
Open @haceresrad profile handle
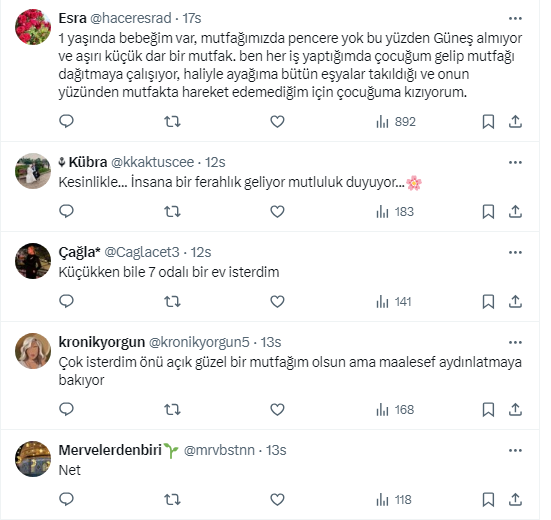point(131,18)
